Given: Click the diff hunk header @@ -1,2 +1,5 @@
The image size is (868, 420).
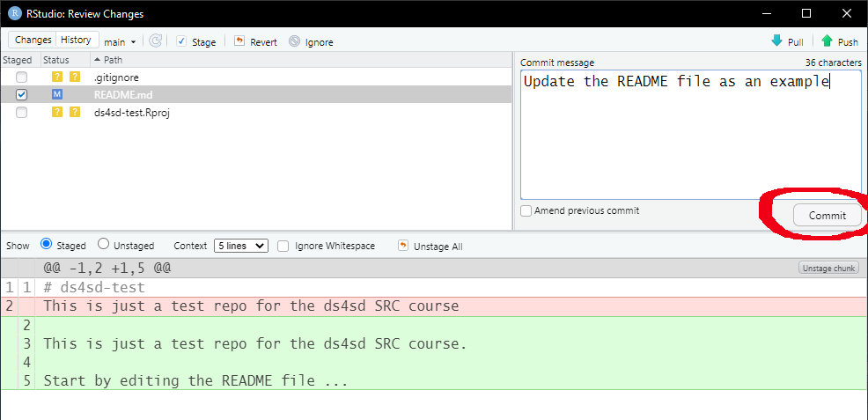Looking at the screenshot, I should (x=434, y=269).
